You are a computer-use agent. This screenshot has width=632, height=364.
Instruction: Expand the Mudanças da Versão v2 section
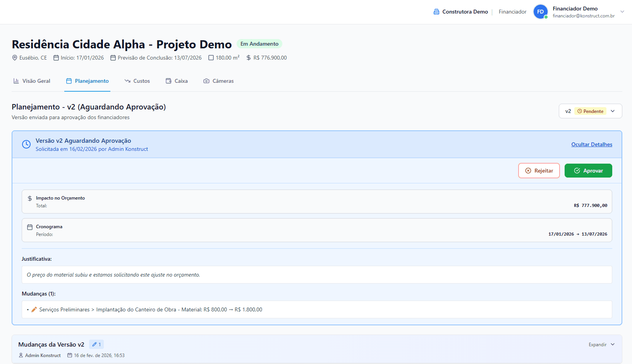pyautogui.click(x=601, y=345)
